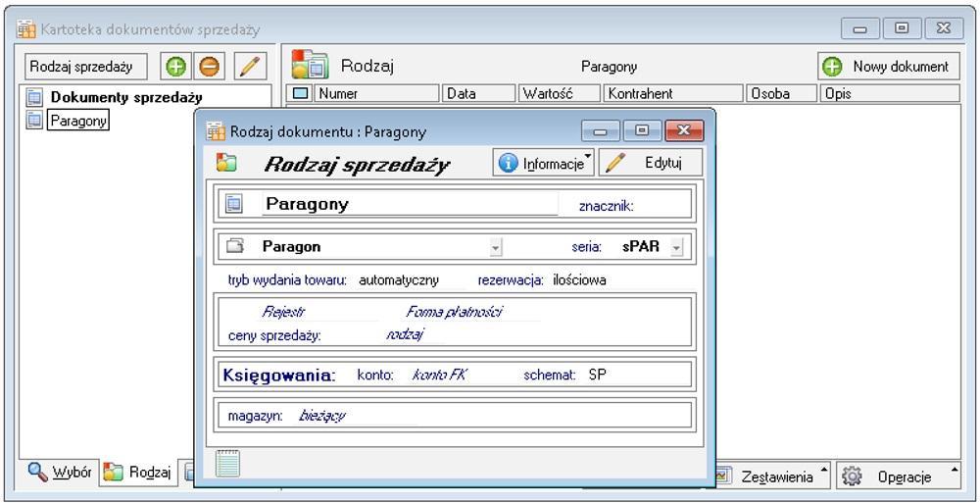Click selection column header icon before Numer

tap(301, 93)
